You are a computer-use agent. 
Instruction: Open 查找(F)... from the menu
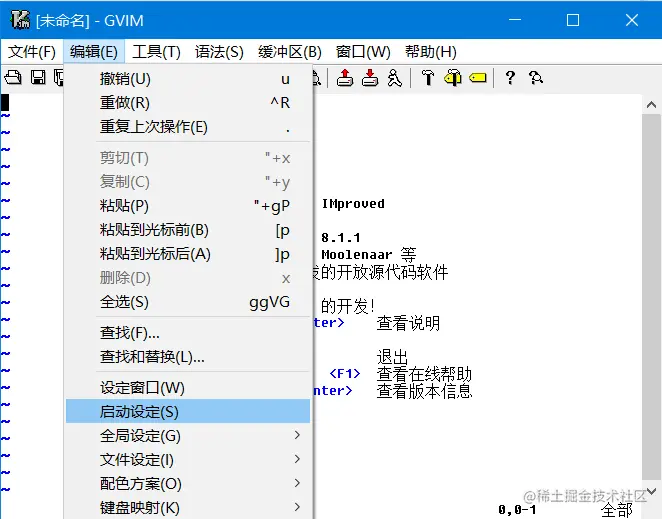click(188, 333)
